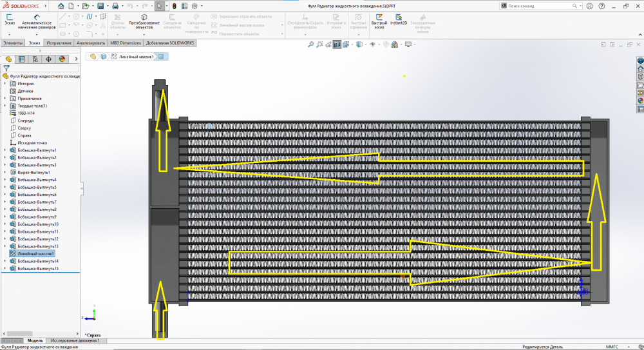Expand Вырез-Вытянуть1 feature
644x350 pixels.
(5, 172)
